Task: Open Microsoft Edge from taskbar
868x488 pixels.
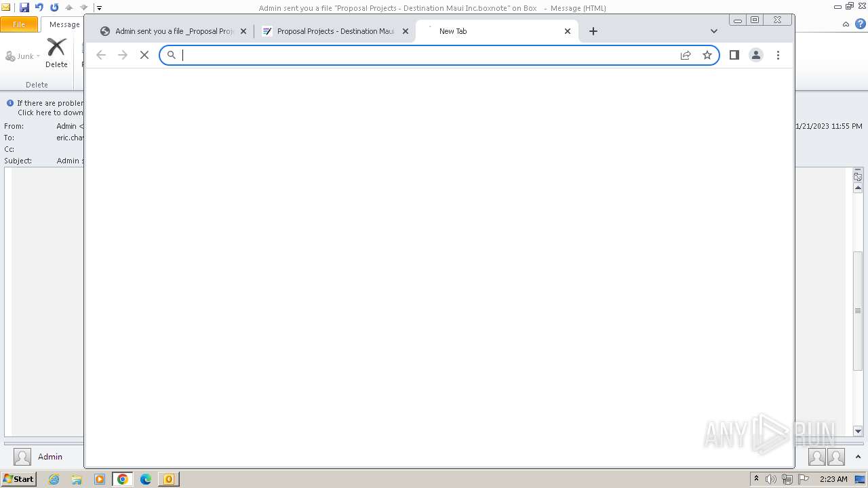Action: [146, 479]
